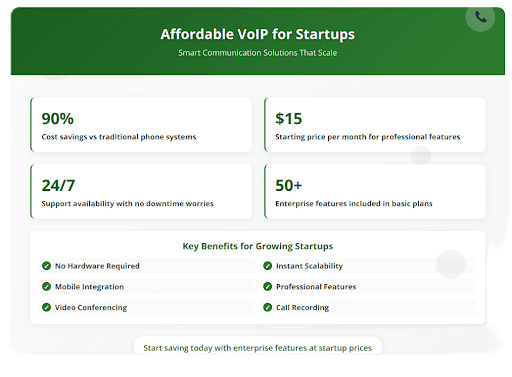Click the Key Benefits for Growing Startups heading
Viewport: 512px width, 377px height.
tap(258, 246)
